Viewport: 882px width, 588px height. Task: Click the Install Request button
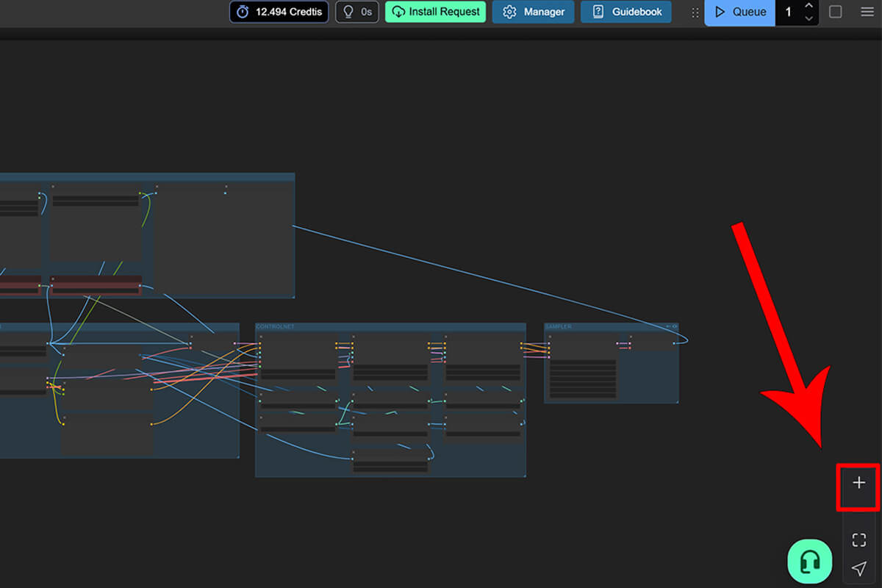point(435,12)
